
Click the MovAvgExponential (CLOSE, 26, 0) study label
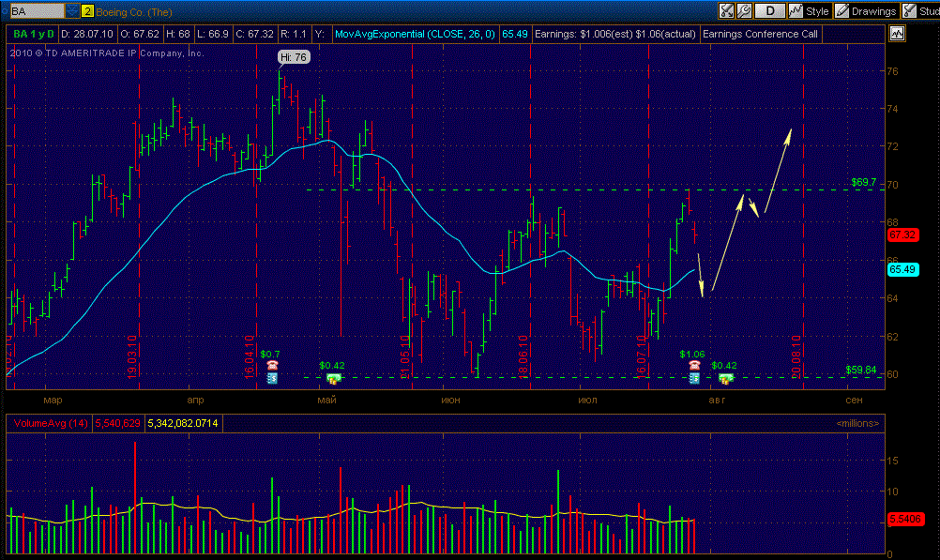(415, 34)
